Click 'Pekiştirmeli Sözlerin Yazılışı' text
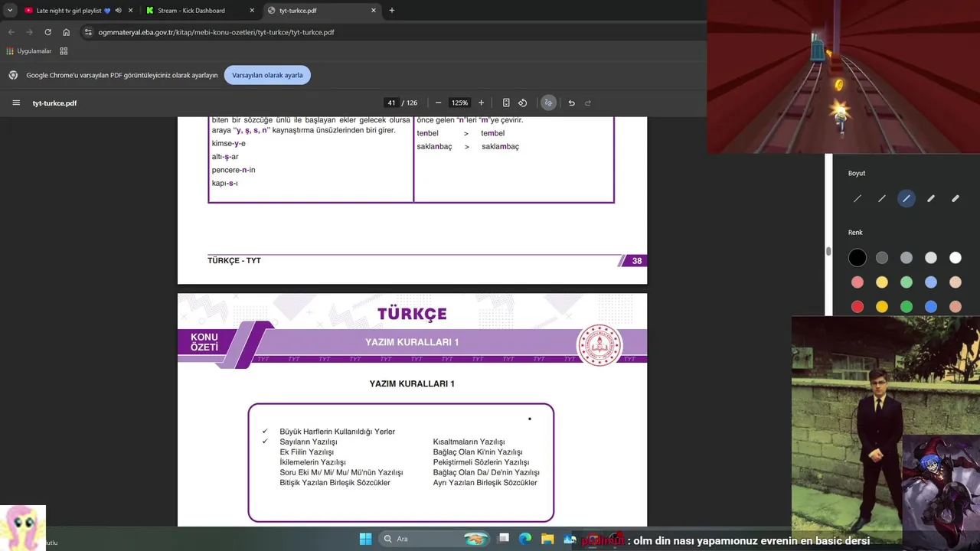The image size is (980, 551). (481, 462)
